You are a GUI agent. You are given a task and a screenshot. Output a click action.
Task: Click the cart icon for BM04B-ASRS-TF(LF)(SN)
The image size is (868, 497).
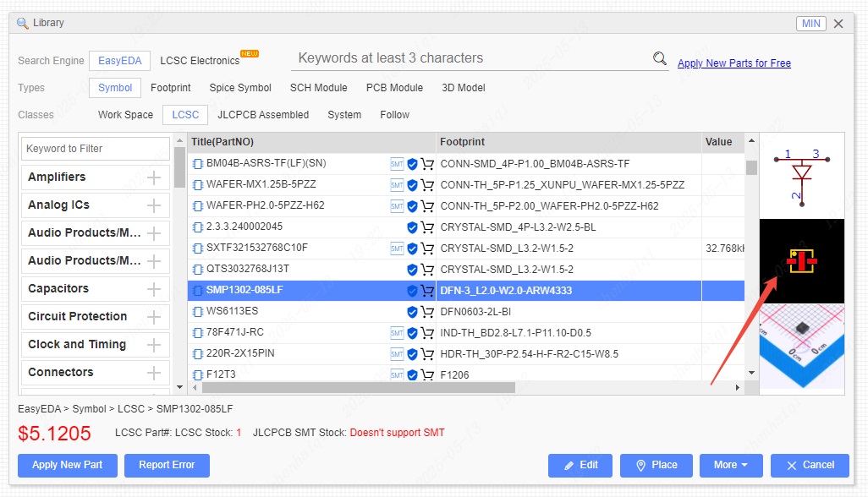coord(427,164)
